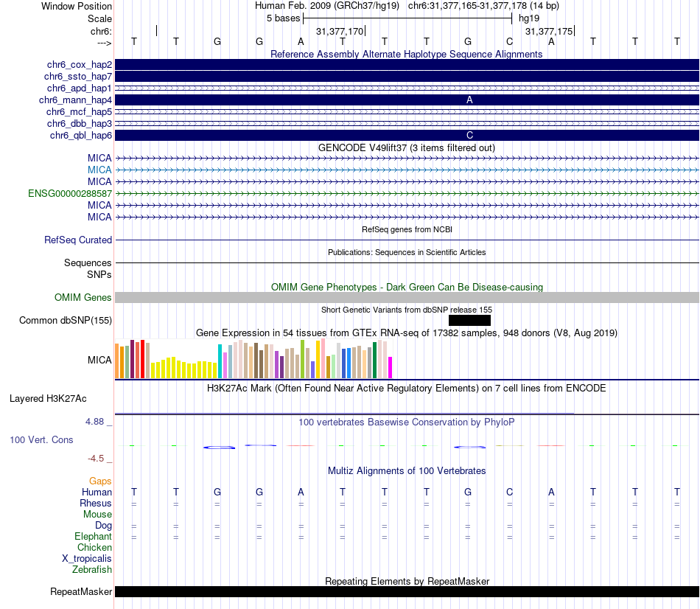Screen dimensions: 700x609
Task: Open the RefSeq Curated track label
Action: 78,240
